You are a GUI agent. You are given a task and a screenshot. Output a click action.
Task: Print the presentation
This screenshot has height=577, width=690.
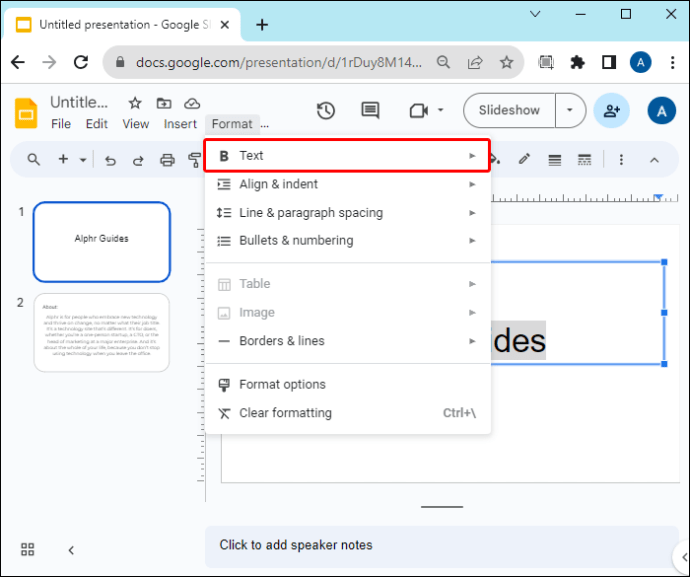pyautogui.click(x=167, y=160)
